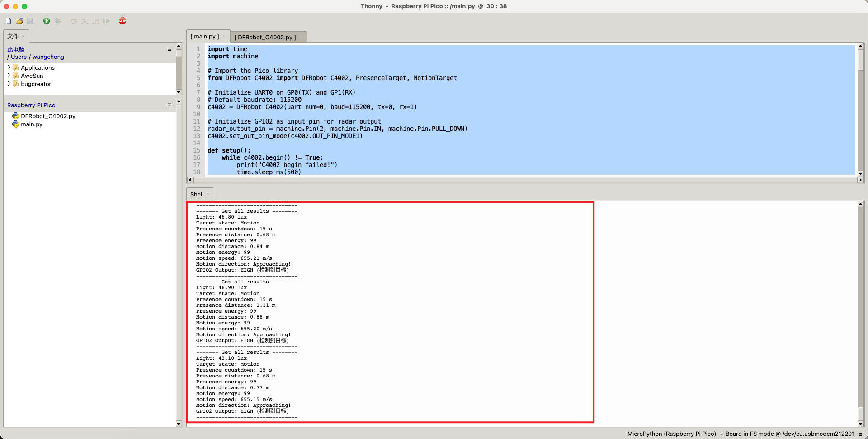This screenshot has height=439, width=868.
Task: Click the Step over debug icon
Action: [74, 21]
